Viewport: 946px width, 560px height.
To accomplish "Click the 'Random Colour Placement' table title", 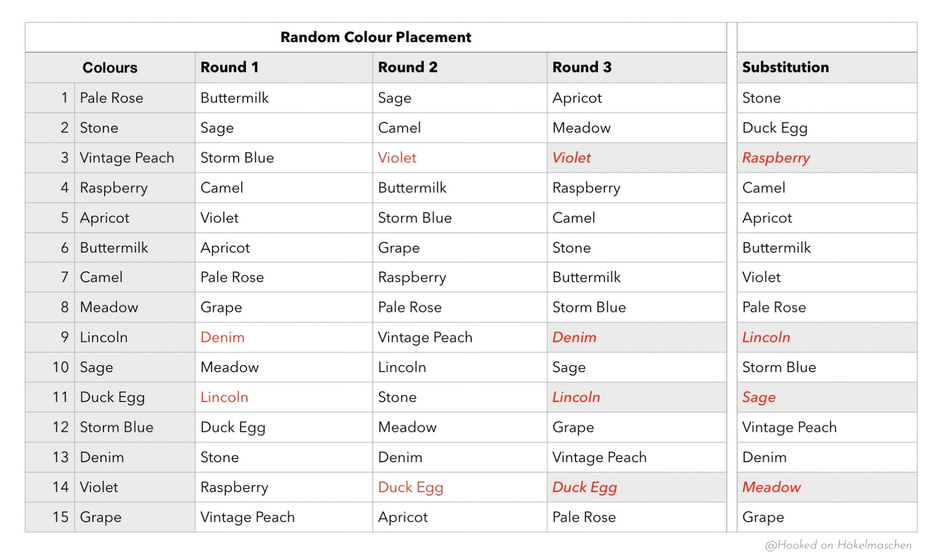I will pyautogui.click(x=375, y=37).
